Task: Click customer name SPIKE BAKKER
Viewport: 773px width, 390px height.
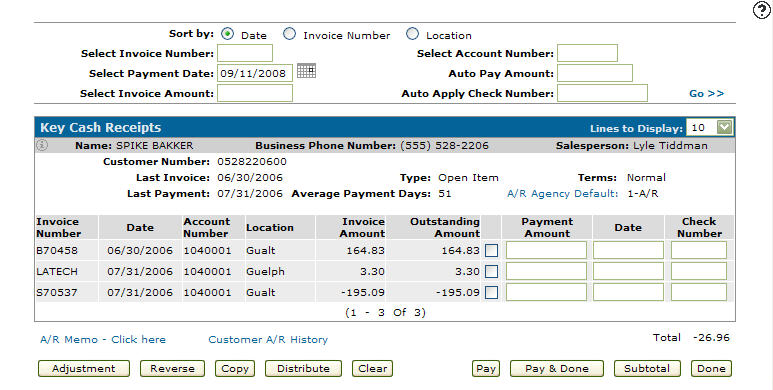Action: [155, 146]
